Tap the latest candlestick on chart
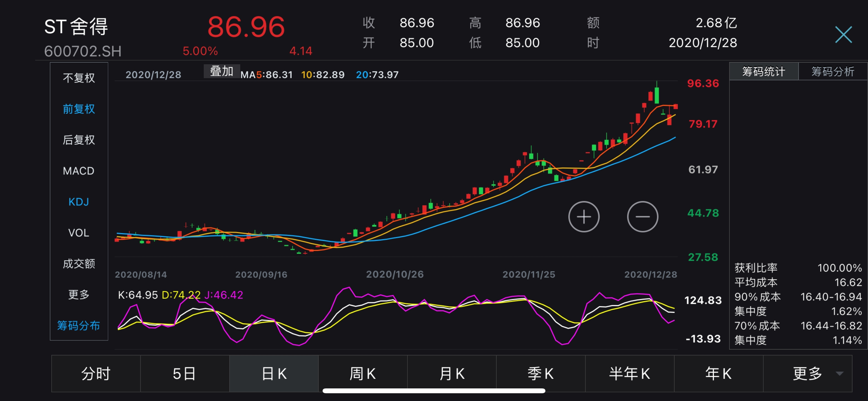Image resolution: width=868 pixels, height=401 pixels. click(x=676, y=107)
